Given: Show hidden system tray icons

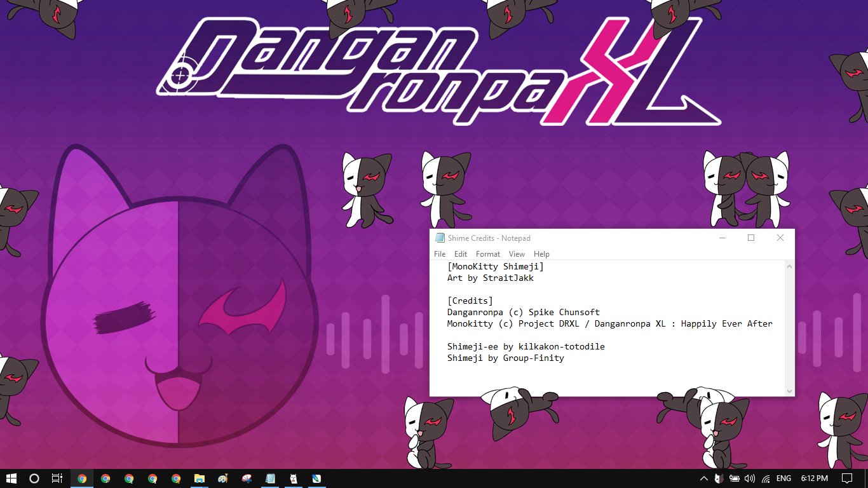Looking at the screenshot, I should tap(703, 478).
